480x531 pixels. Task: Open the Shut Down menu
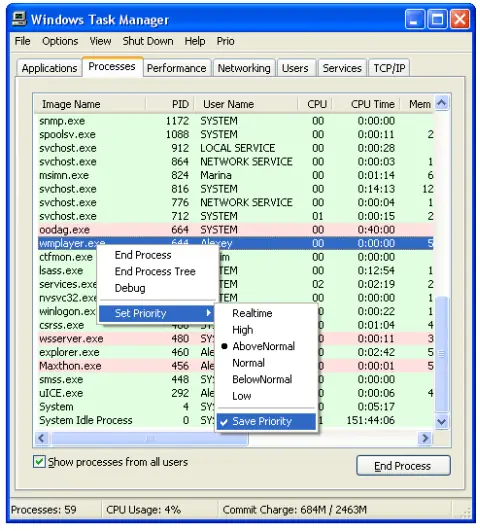tap(148, 41)
